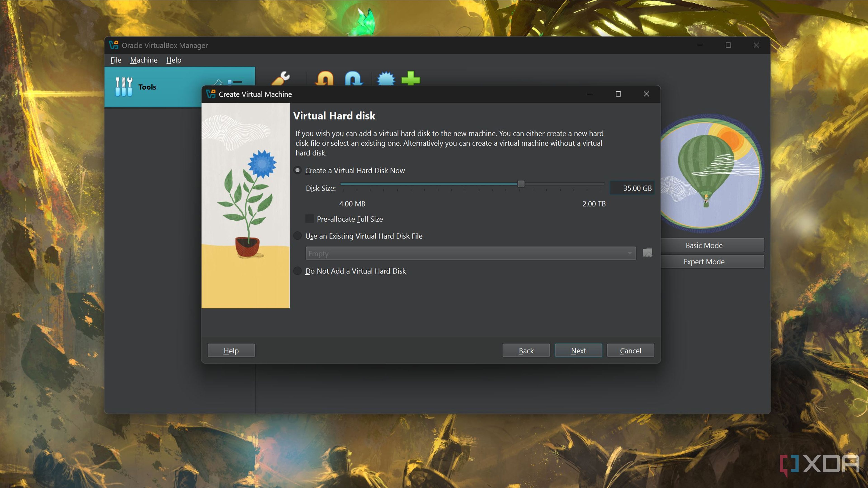Open the Machine menu
Image resolution: width=868 pixels, height=488 pixels.
[144, 60]
